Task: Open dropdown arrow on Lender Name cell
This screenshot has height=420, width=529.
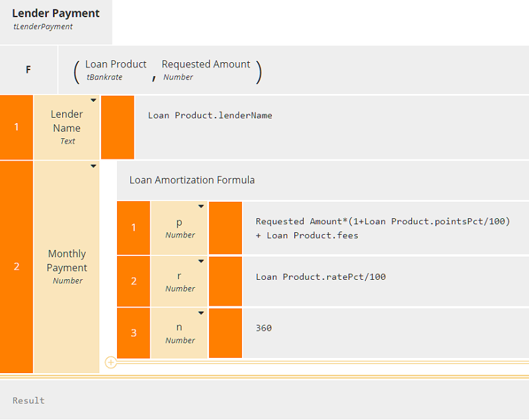Action: [x=93, y=101]
